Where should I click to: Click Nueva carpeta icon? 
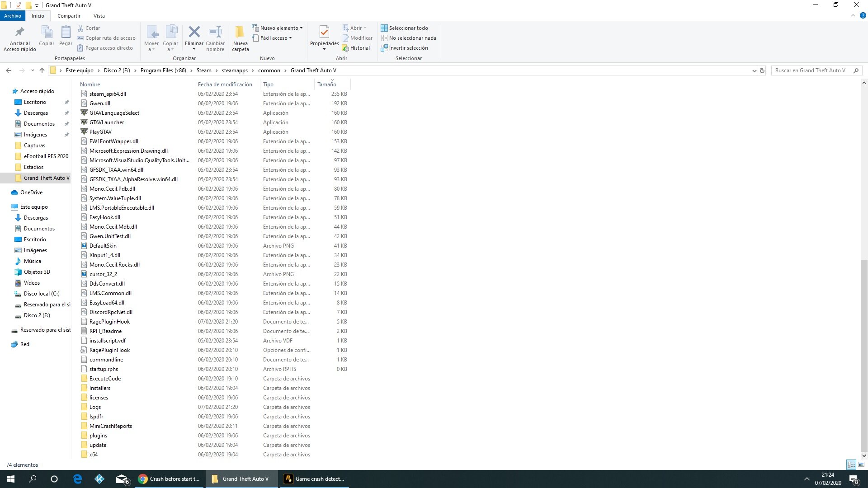240,32
